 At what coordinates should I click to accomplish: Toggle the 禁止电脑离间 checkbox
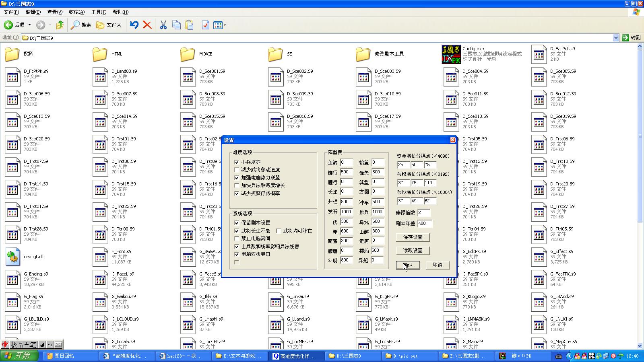click(x=237, y=239)
